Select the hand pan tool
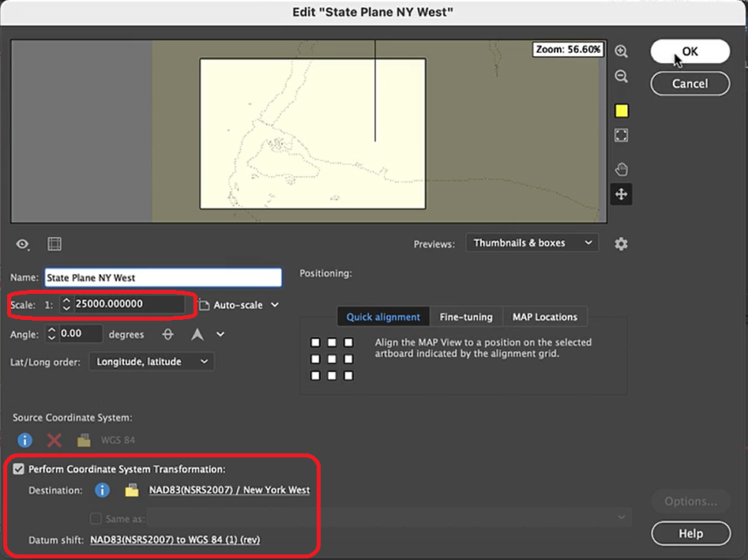The width and height of the screenshot is (748, 560). tap(621, 168)
